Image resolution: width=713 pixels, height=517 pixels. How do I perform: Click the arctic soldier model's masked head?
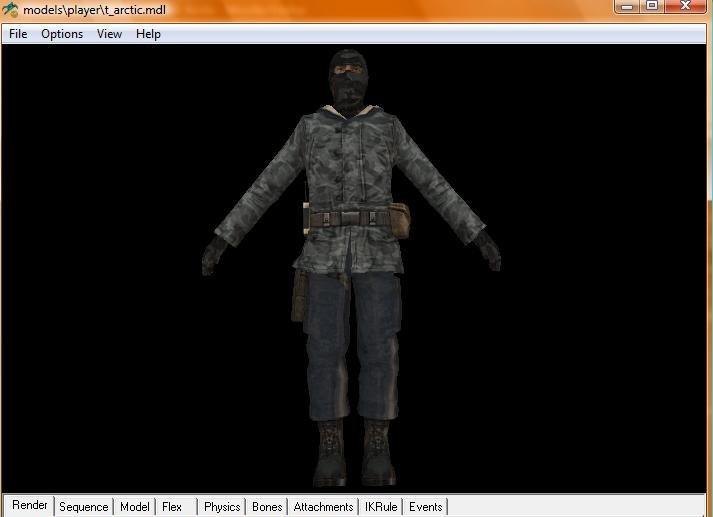click(347, 78)
